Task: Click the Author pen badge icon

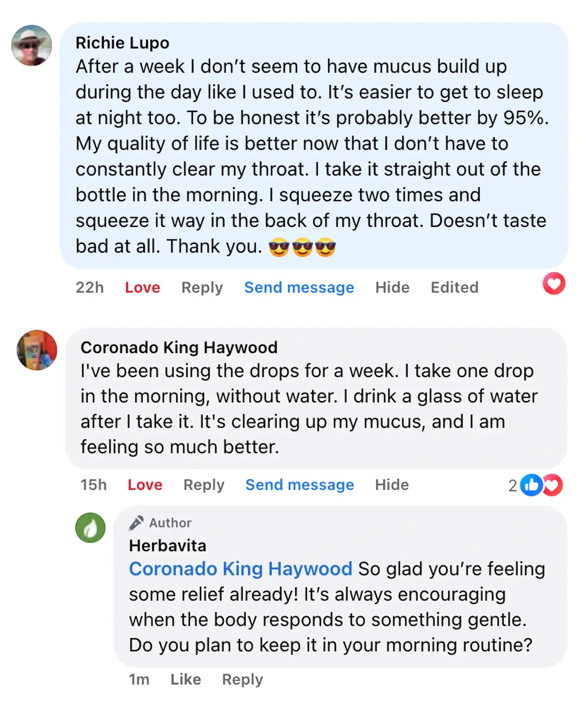Action: [x=136, y=523]
